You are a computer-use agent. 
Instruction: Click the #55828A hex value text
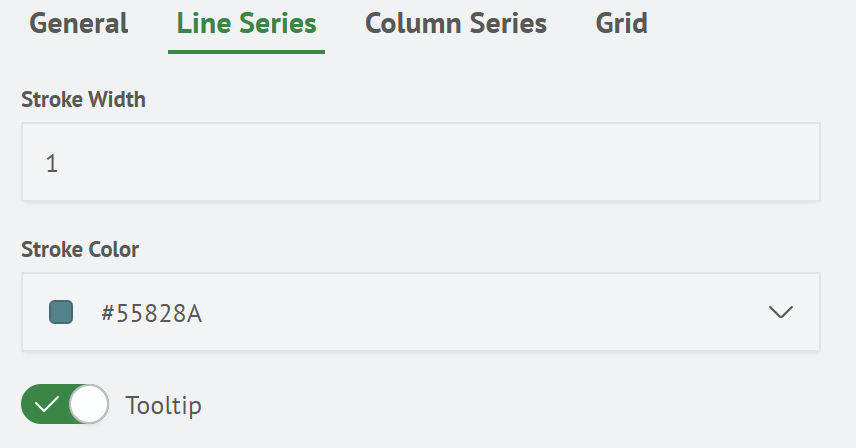point(152,313)
